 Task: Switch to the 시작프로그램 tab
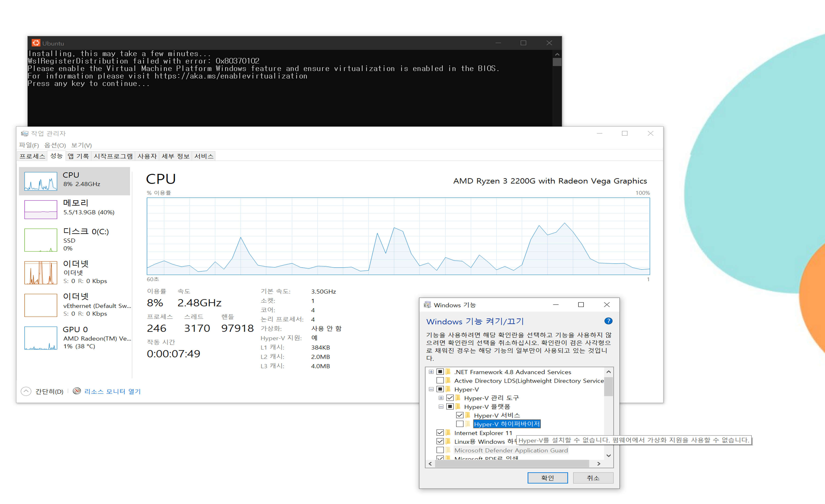click(113, 156)
